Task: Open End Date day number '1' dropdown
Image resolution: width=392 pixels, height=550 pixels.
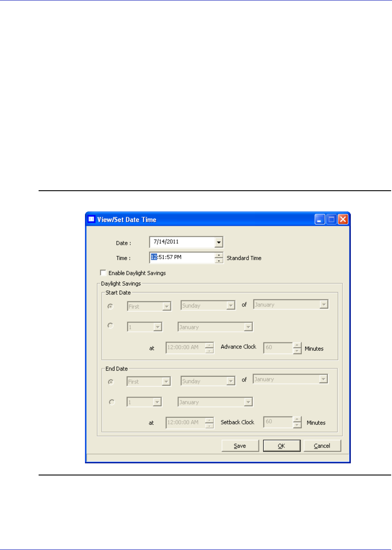Action: [157, 402]
